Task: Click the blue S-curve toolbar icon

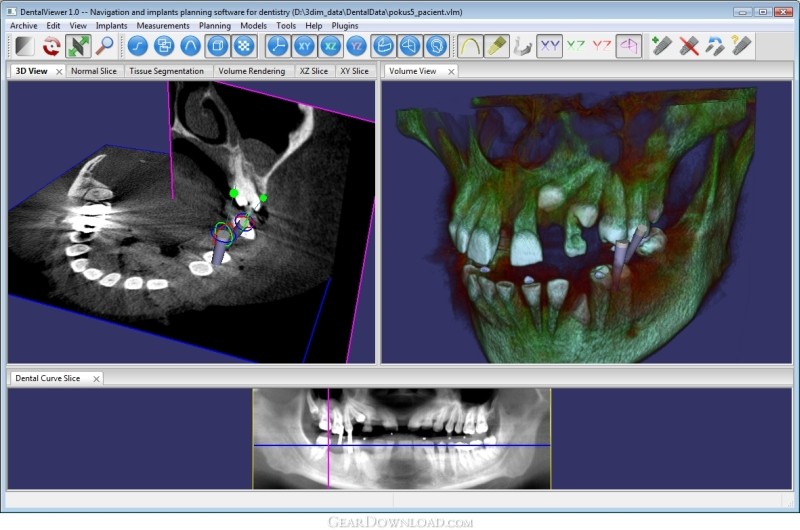Action: click(x=138, y=46)
